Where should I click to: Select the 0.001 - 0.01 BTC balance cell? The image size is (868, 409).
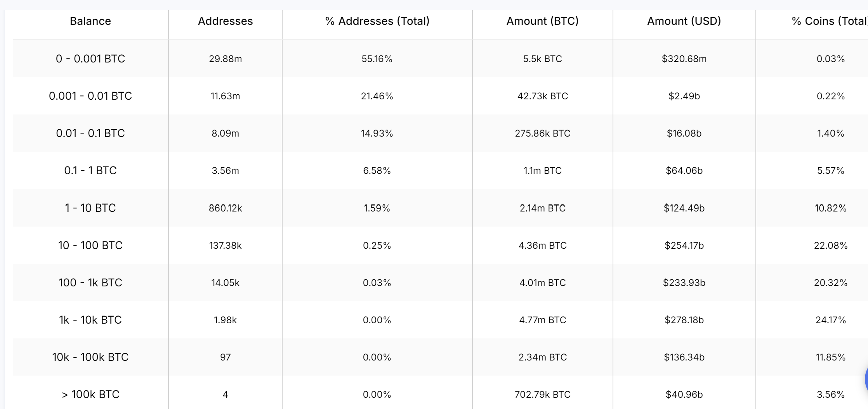90,96
